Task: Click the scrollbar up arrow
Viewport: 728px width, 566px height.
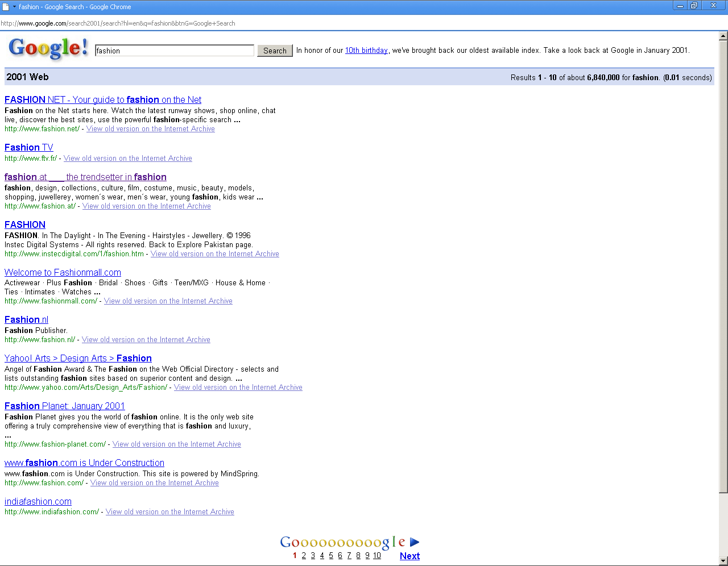Action: pos(723,36)
